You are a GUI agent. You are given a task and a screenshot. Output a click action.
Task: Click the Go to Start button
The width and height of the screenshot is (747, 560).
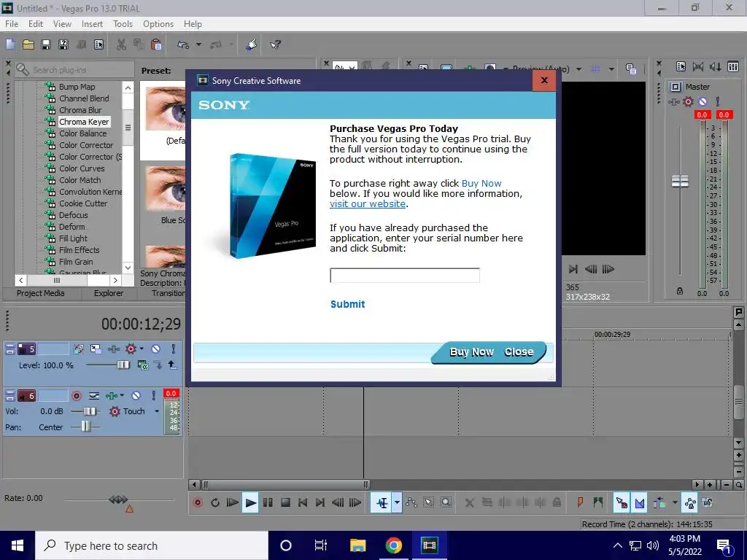point(303,502)
